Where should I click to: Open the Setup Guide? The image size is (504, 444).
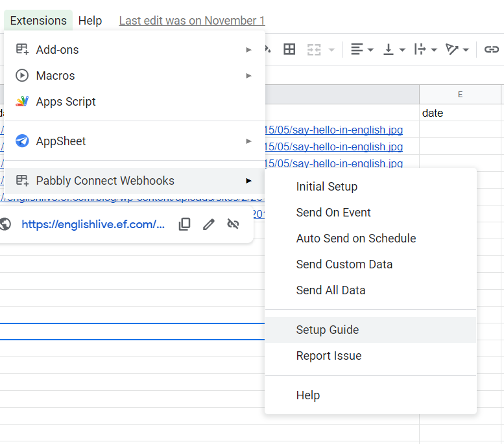370,330
